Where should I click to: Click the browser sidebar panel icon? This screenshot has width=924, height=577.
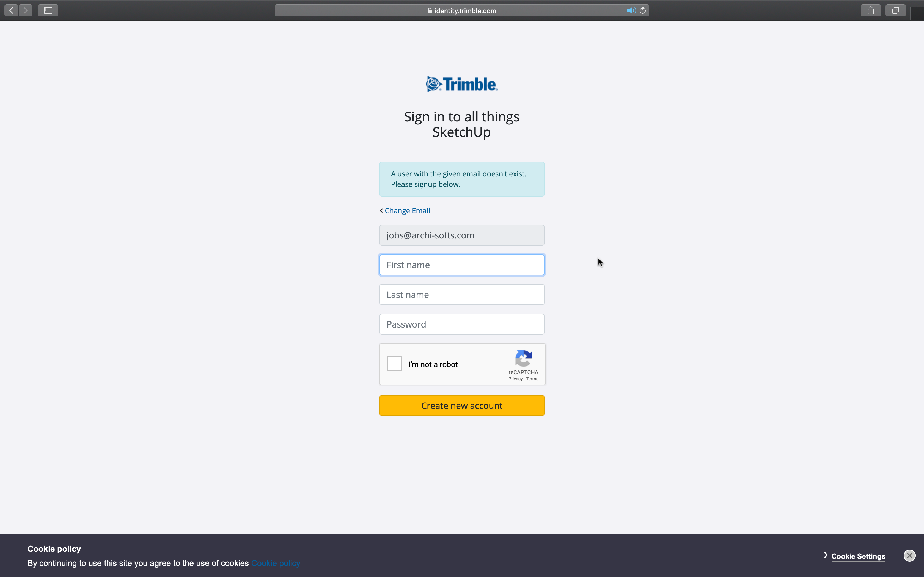point(48,10)
